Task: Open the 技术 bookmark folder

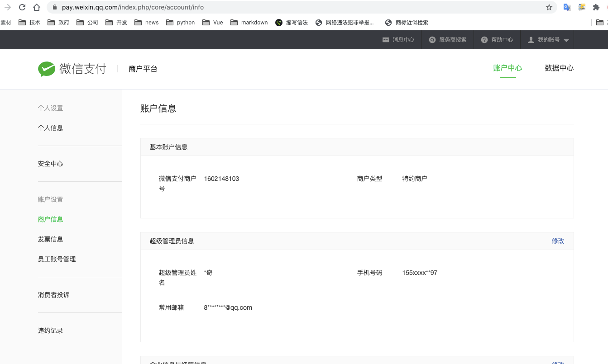Action: click(29, 22)
